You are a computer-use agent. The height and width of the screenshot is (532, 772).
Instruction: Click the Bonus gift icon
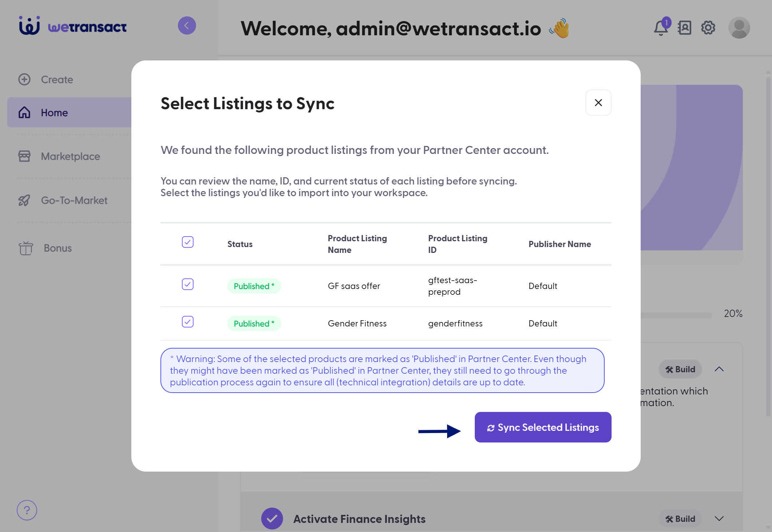(26, 248)
